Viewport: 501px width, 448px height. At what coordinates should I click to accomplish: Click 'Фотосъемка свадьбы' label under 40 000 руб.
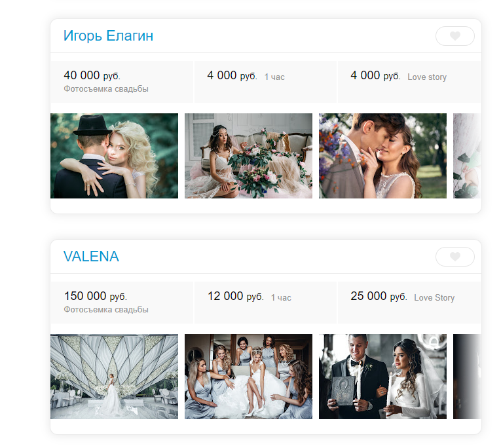tap(106, 89)
